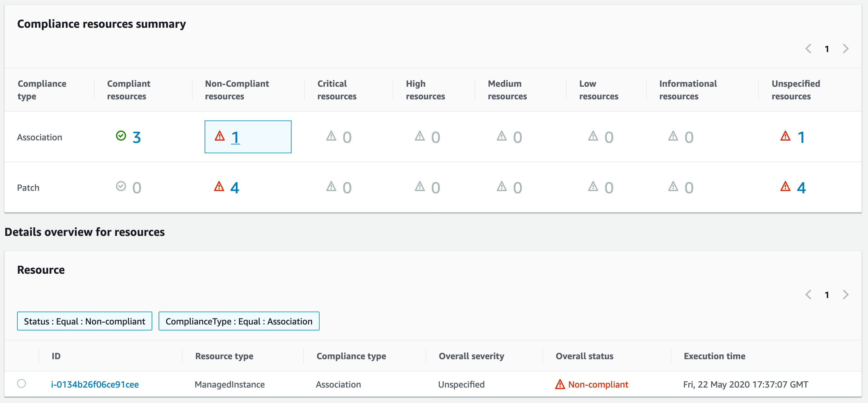Click the previous page chevron in the Resource panel

(808, 295)
